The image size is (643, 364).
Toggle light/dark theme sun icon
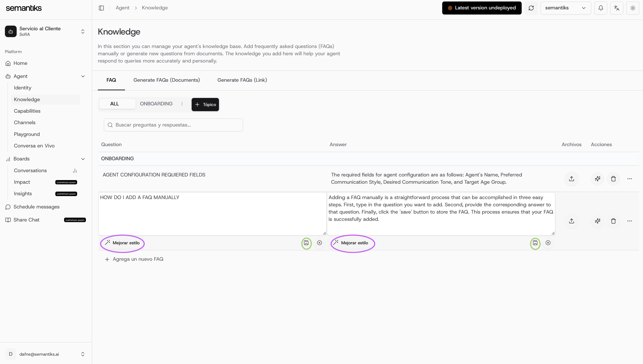click(633, 8)
